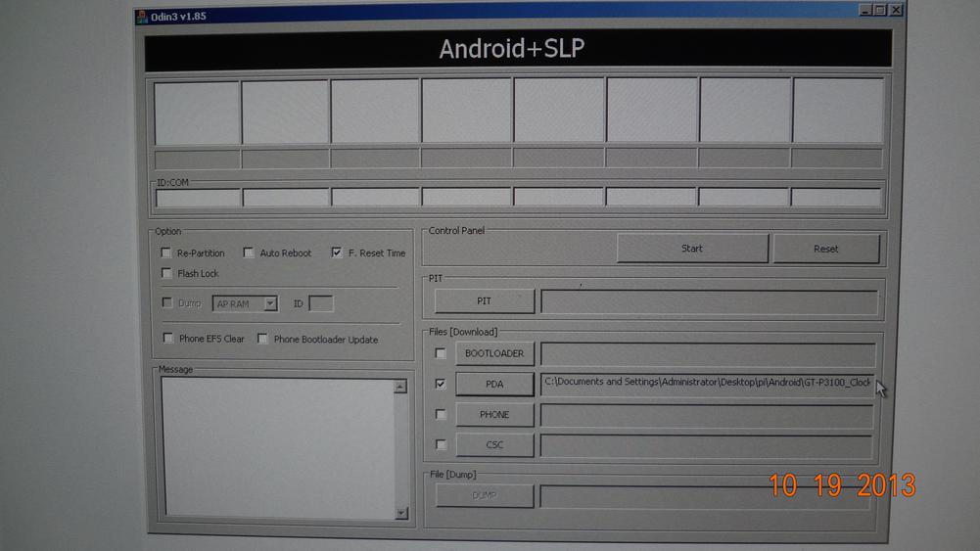Screen dimensions: 980x551
Task: Toggle the Dump checkbox
Action: pyautogui.click(x=166, y=302)
